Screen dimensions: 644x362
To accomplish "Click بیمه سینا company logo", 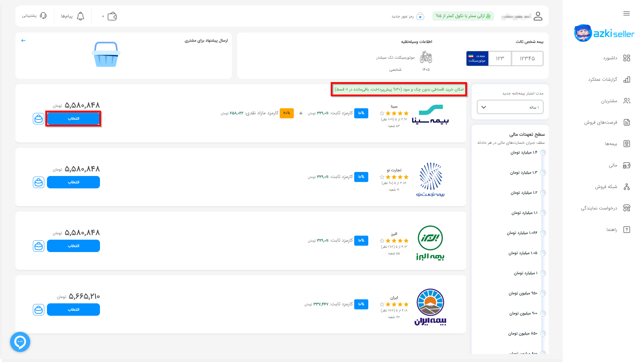I will tap(430, 114).
